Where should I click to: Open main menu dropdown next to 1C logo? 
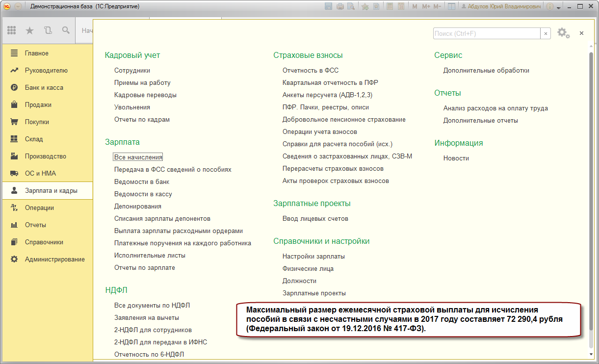pyautogui.click(x=18, y=6)
